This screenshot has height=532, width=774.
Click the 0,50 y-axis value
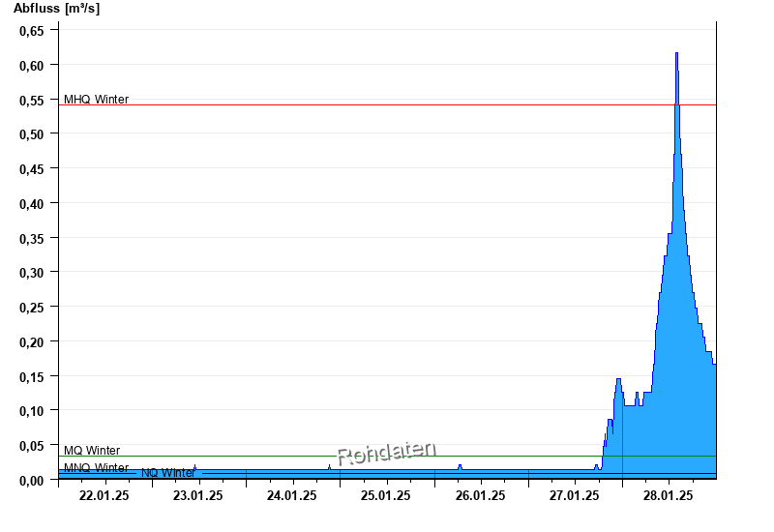(32, 134)
